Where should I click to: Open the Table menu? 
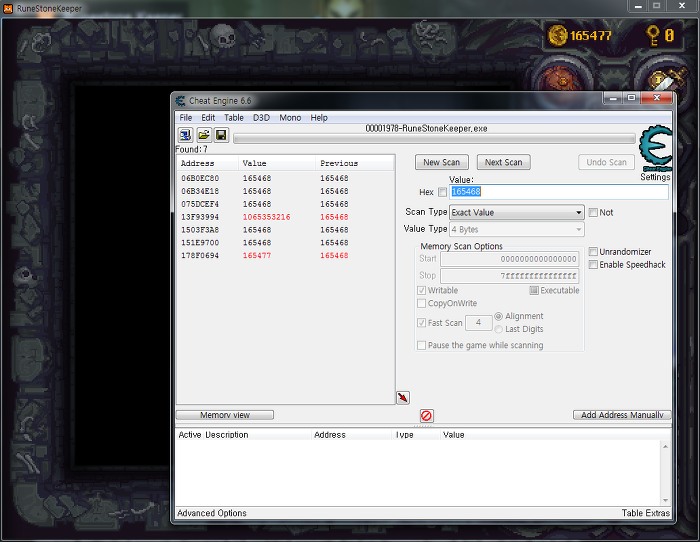tap(233, 118)
